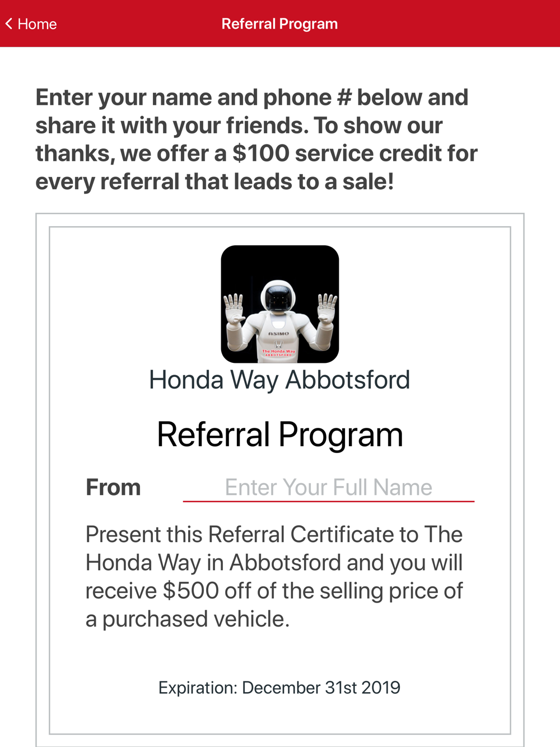Tap the Referral Program header title
The width and height of the screenshot is (560, 747).
pos(279,24)
